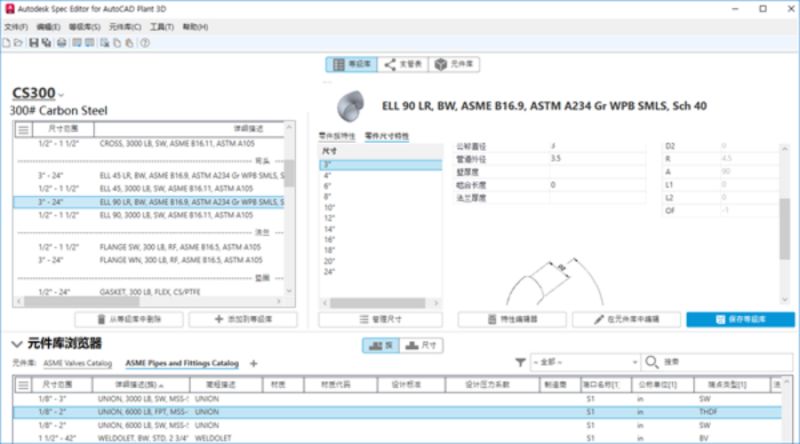Click the magnifier search icon in catalog browser
800x444 pixels.
652,362
